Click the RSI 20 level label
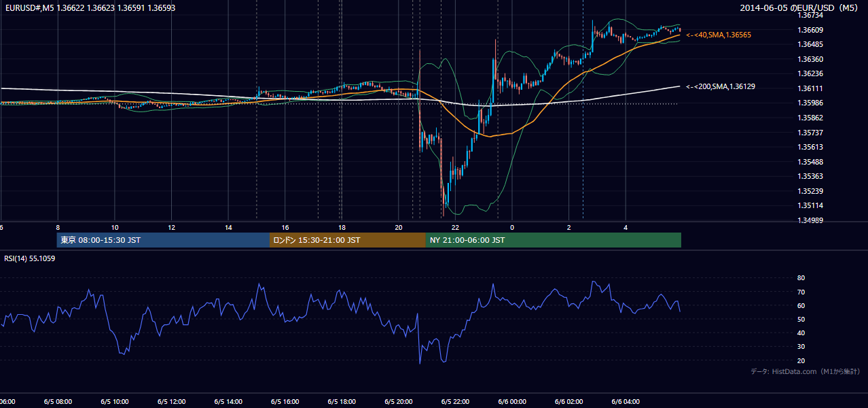This screenshot has width=868, height=408. (x=801, y=360)
